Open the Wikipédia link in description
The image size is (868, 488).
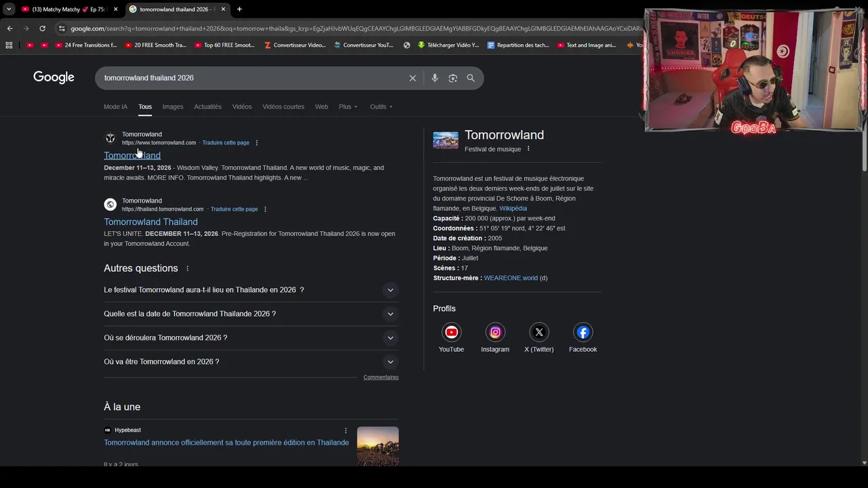tap(513, 209)
